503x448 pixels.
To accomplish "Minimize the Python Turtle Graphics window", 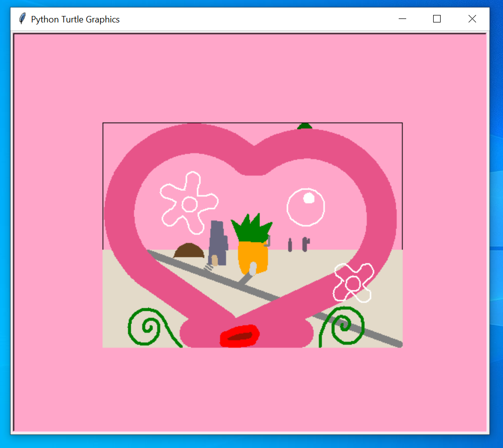I will coord(402,19).
